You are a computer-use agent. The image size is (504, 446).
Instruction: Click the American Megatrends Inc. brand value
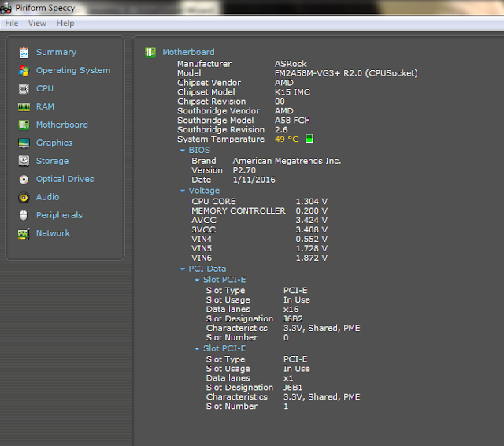coord(287,161)
